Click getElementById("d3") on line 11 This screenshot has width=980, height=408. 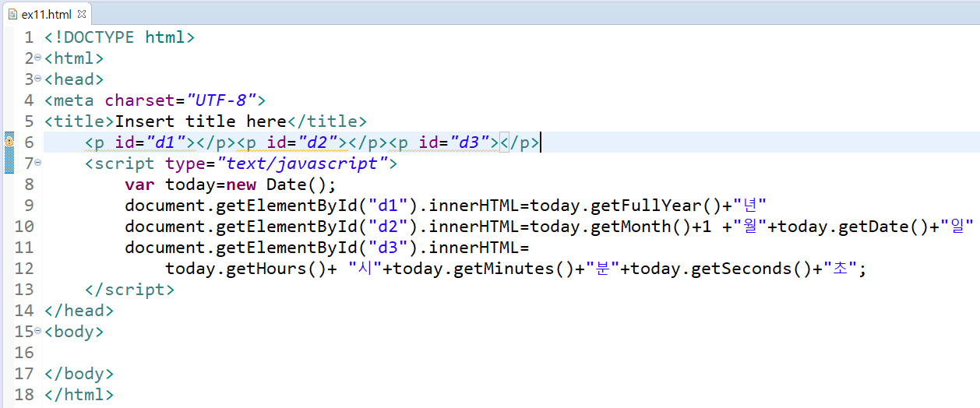click(x=317, y=247)
